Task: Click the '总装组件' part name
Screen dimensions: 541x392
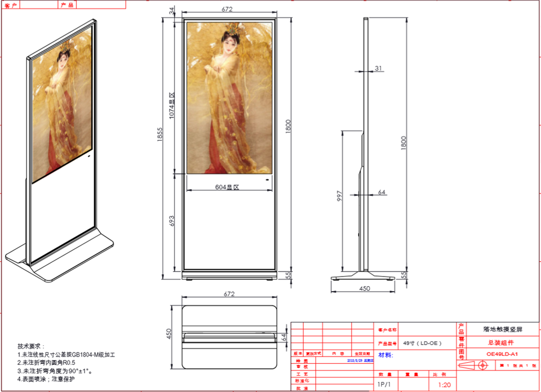Action: tap(501, 342)
